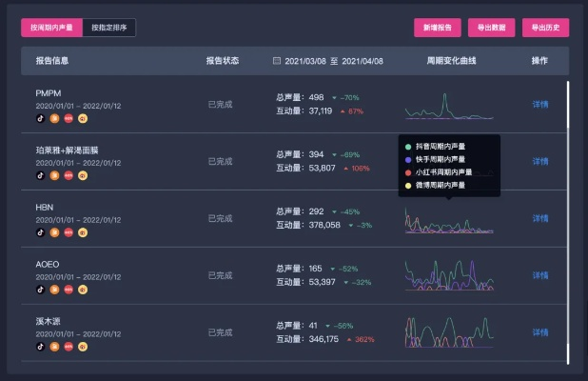Screen dimensions: 588x381
Task: Click the Weibo icon under 珀莱雅+解渴面膜
Action: [x=83, y=175]
